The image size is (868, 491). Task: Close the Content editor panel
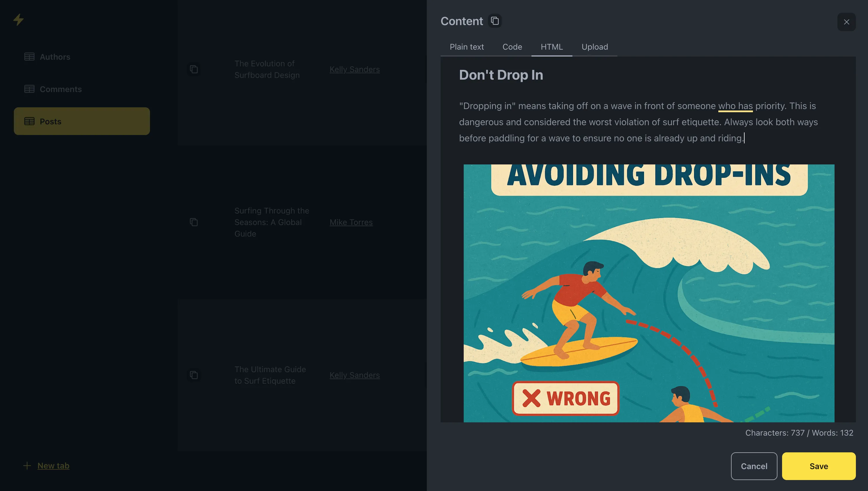tap(846, 22)
